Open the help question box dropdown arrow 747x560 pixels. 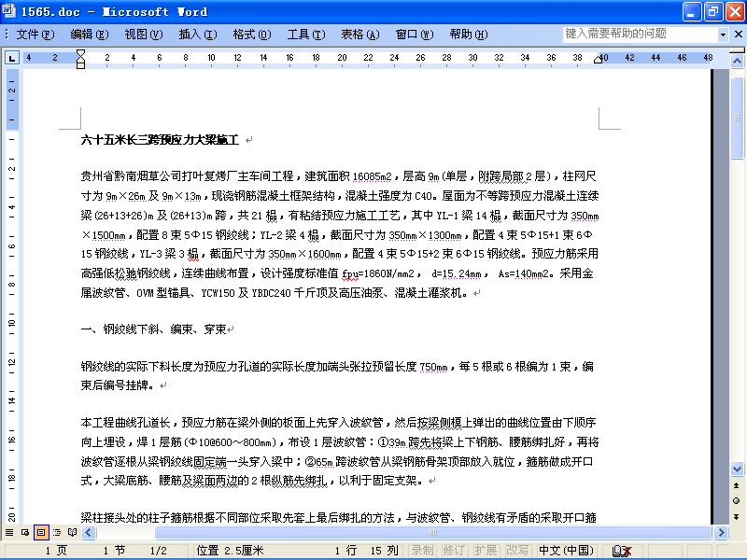point(723,35)
